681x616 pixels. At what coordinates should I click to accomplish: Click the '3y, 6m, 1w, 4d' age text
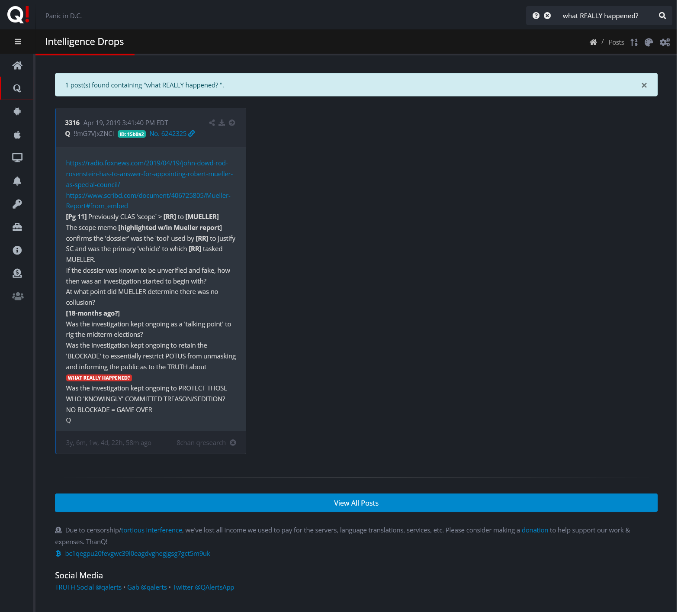(109, 442)
